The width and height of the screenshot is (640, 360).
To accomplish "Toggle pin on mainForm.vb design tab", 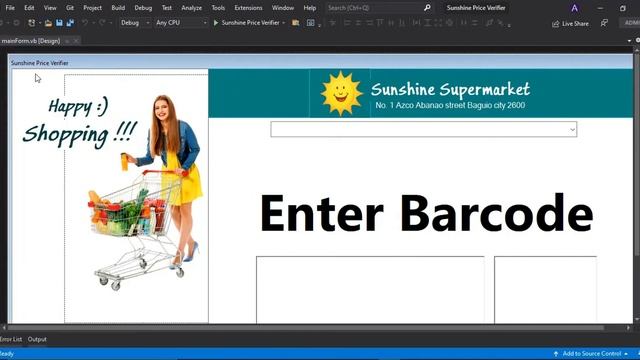I will [x=67, y=41].
